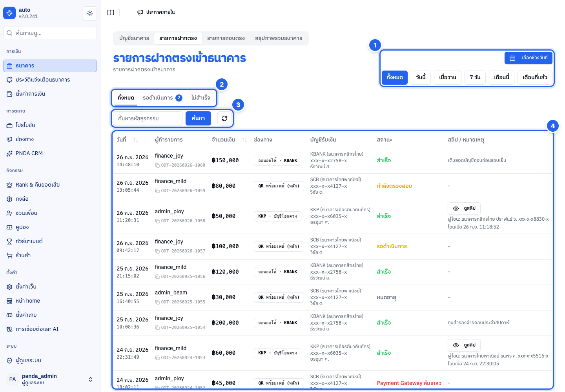Click the ค้นหา search button
The height and width of the screenshot is (392, 565).
click(198, 118)
